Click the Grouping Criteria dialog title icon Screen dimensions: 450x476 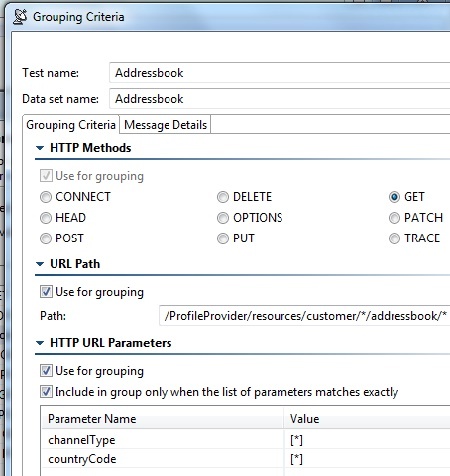(x=20, y=17)
